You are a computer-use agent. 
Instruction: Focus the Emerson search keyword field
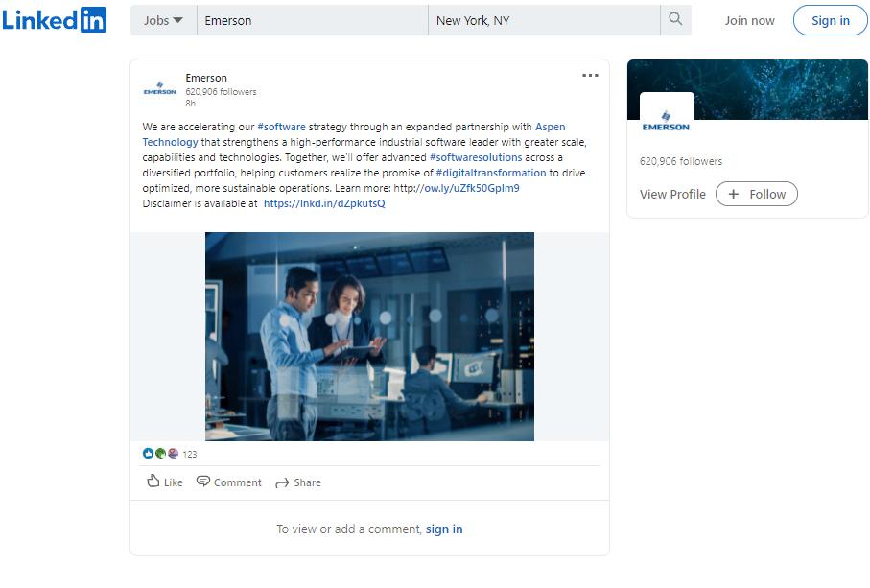click(313, 20)
